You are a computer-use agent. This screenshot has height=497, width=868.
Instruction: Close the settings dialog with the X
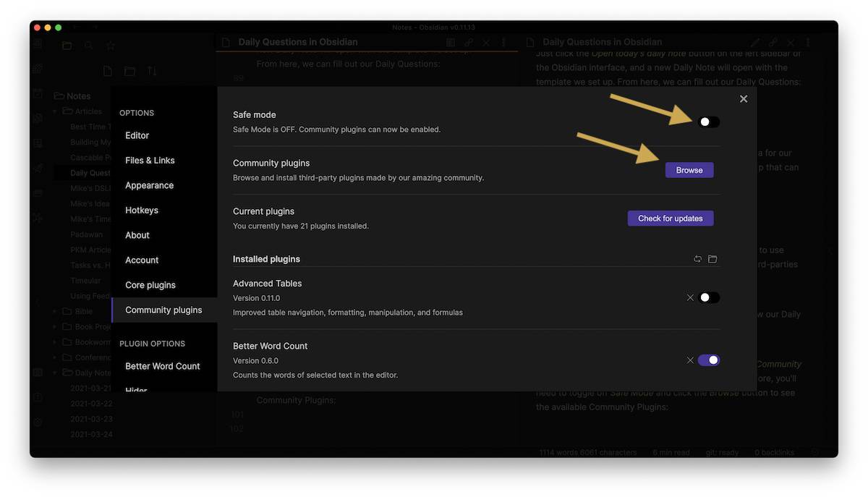[x=744, y=99]
